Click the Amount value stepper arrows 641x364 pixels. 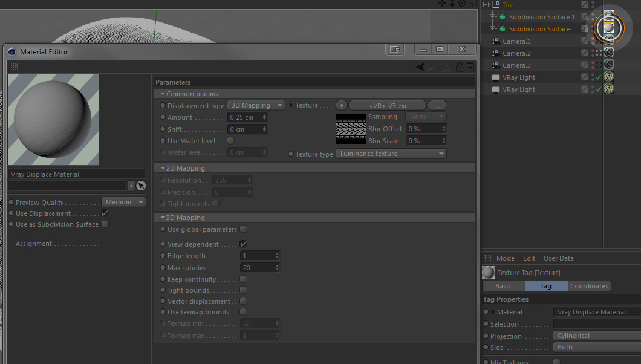[x=264, y=117]
